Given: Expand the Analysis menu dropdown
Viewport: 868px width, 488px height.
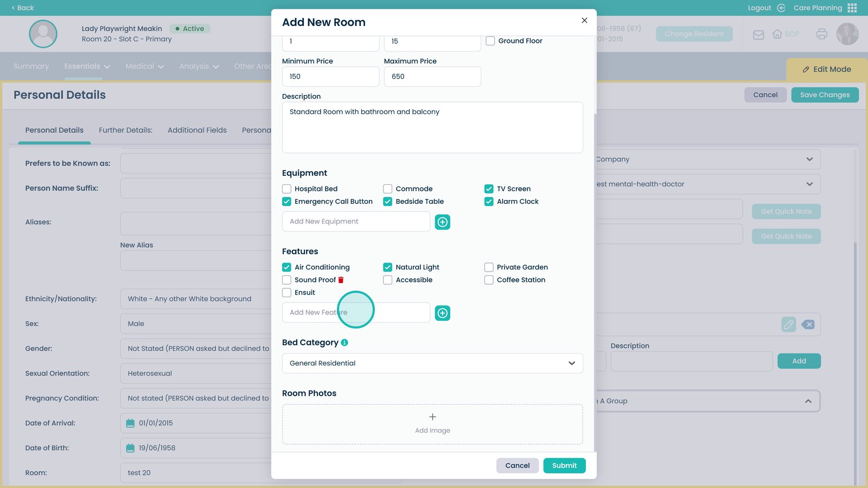Looking at the screenshot, I should [x=199, y=66].
